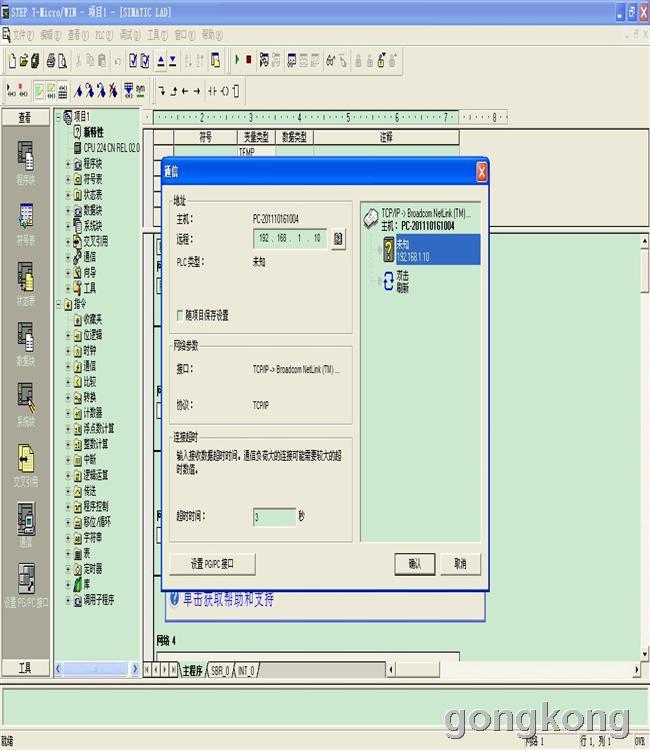650x750 pixels.
Task: Open the PLC menu
Action: (x=104, y=35)
